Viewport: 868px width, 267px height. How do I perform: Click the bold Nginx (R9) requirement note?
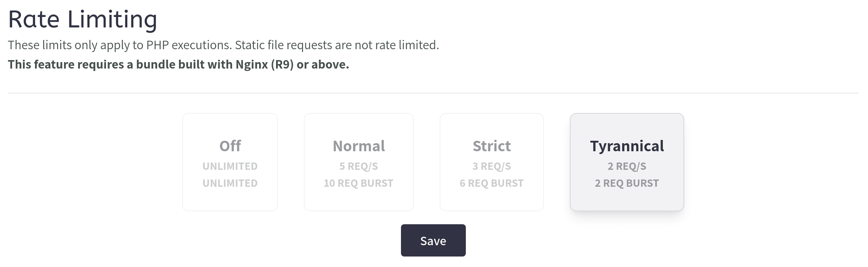(178, 65)
